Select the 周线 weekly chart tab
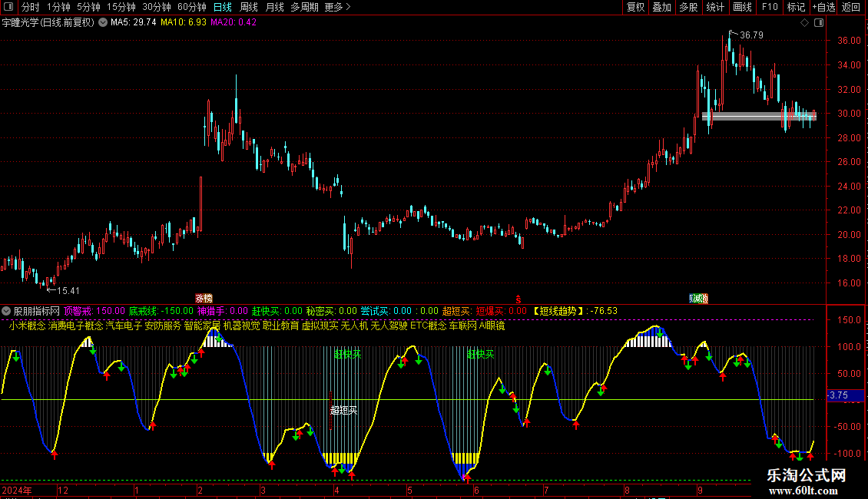The height and width of the screenshot is (499, 868). point(249,7)
